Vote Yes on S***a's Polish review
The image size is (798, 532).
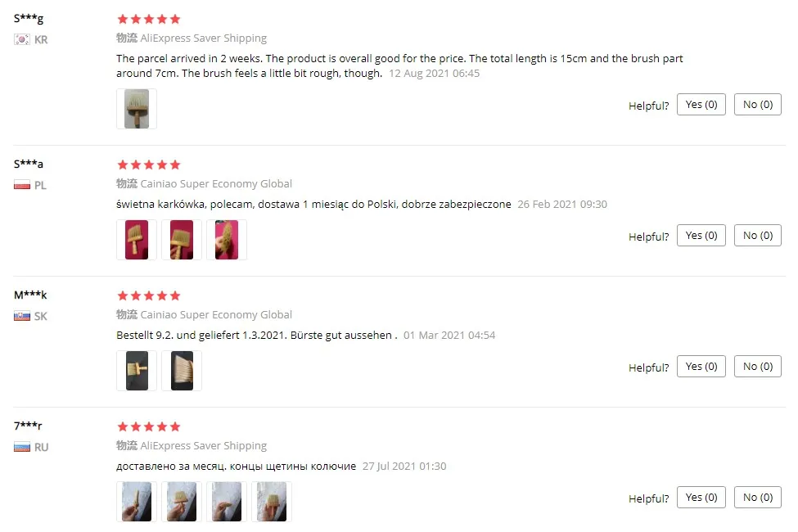701,236
